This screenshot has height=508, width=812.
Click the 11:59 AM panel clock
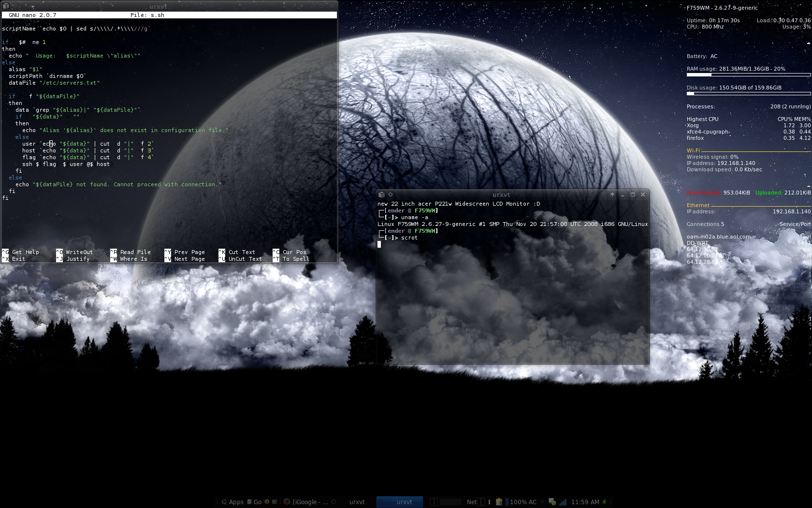point(585,502)
